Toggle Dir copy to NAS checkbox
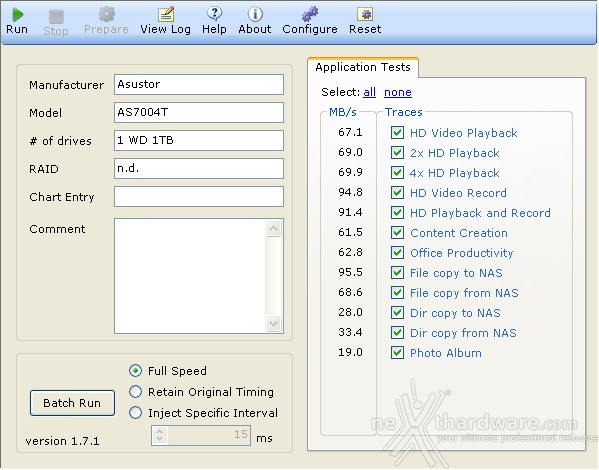This screenshot has height=470, width=599. [x=397, y=313]
